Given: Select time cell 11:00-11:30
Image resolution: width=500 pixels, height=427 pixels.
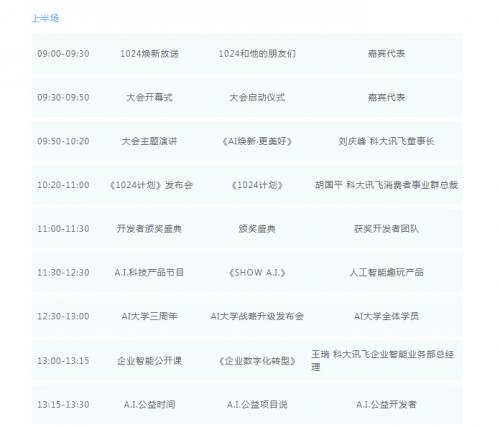Looking at the screenshot, I should point(63,229).
